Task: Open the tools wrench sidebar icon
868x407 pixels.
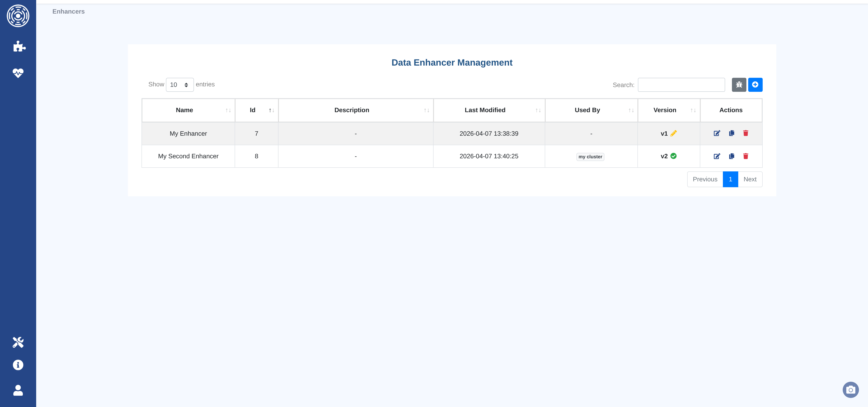Action: point(18,342)
